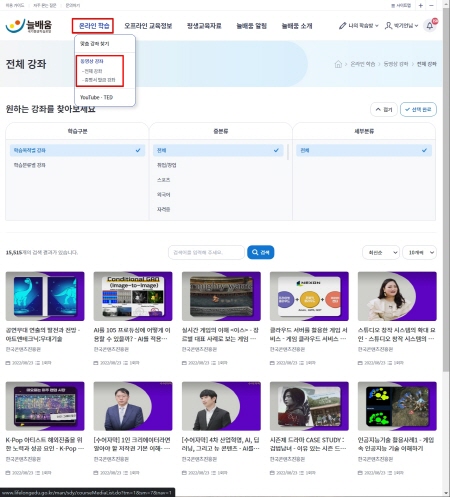450x497 pixels.
Task: Select the 동영상 강좌 submenu item
Action: pyautogui.click(x=92, y=61)
